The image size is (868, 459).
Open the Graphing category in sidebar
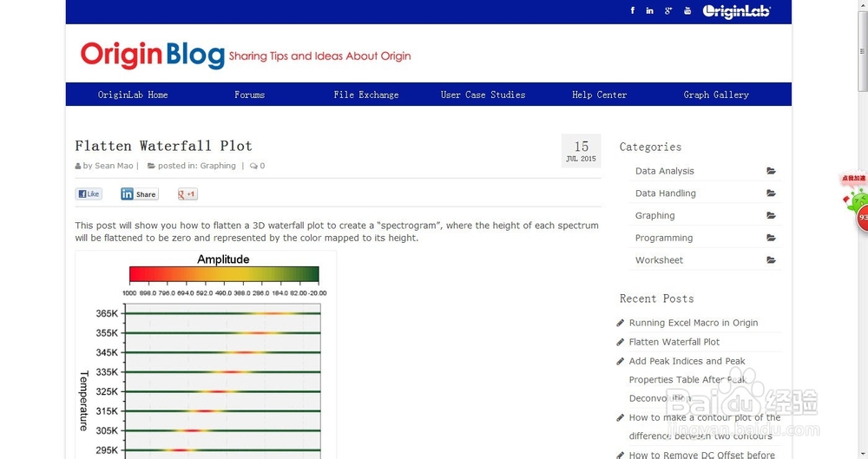pos(654,215)
